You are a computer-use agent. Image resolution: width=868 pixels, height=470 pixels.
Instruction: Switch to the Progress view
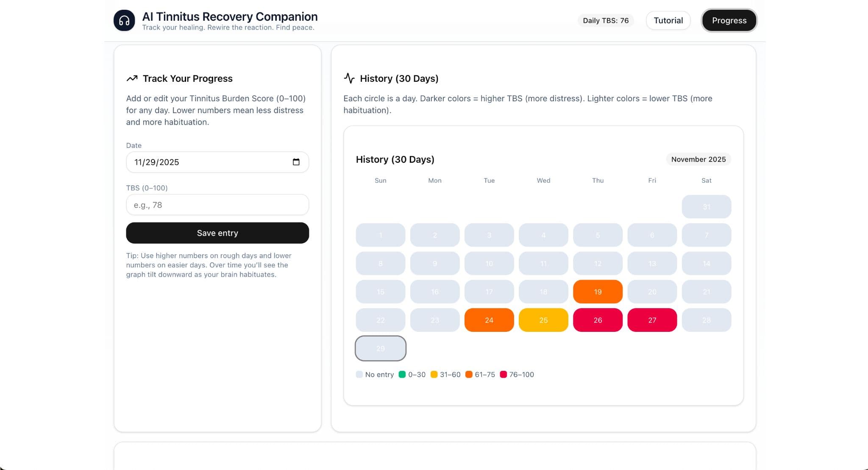729,20
